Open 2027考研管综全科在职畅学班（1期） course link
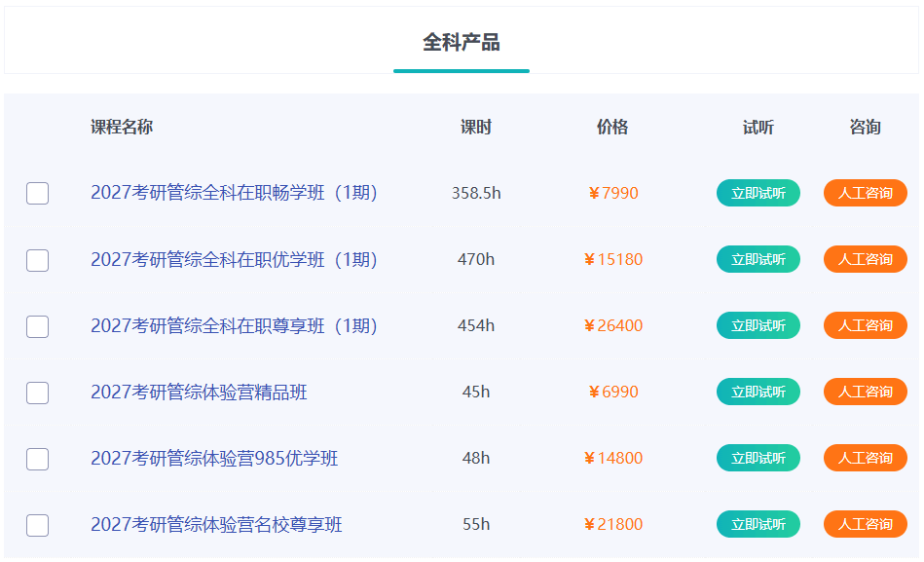The height and width of the screenshot is (562, 924). pos(234,193)
